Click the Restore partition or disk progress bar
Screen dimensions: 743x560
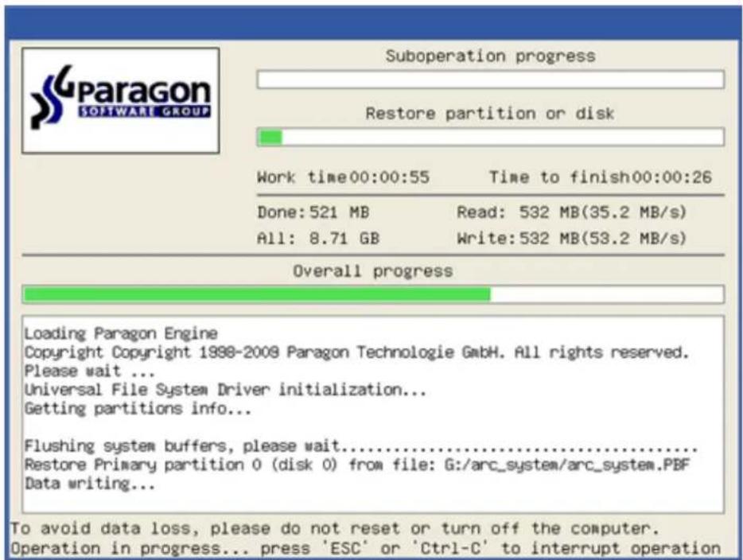click(491, 138)
